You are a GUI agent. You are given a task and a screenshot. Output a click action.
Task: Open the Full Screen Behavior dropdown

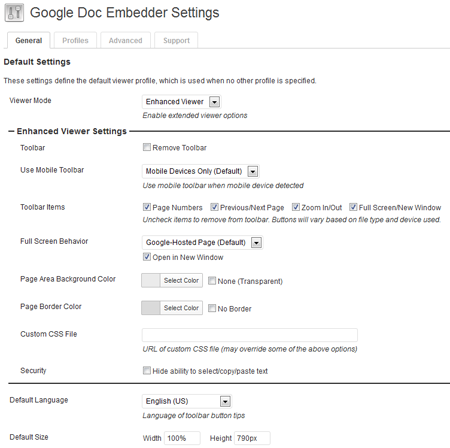point(256,242)
